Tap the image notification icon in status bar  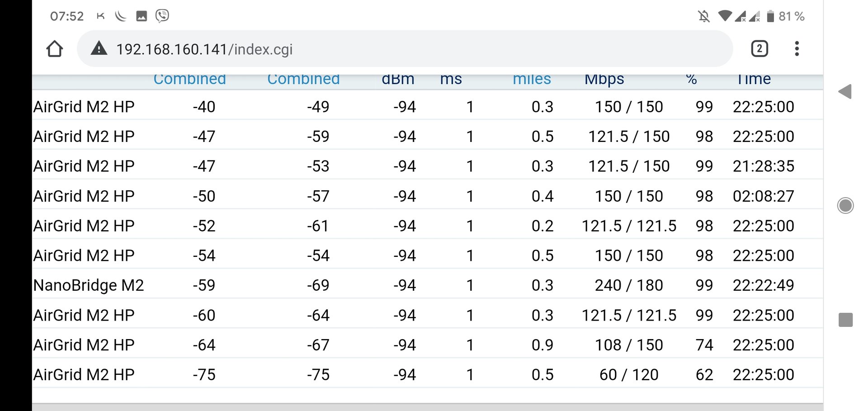coord(142,17)
